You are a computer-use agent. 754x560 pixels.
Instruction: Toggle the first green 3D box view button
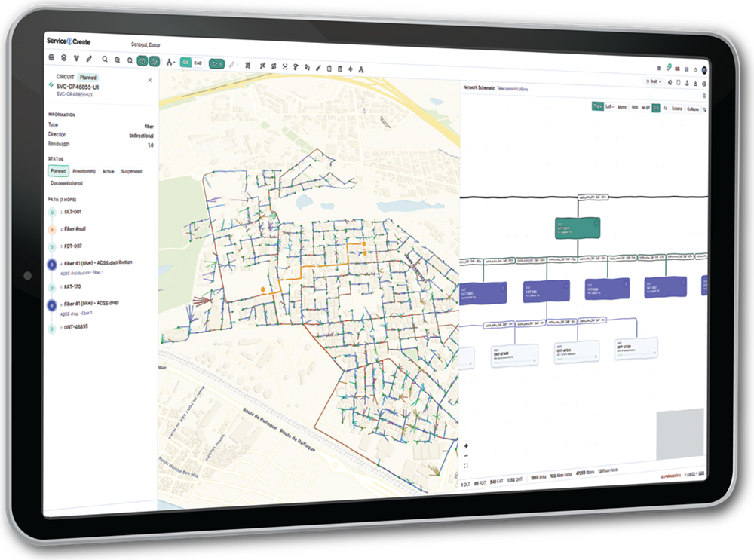point(142,60)
